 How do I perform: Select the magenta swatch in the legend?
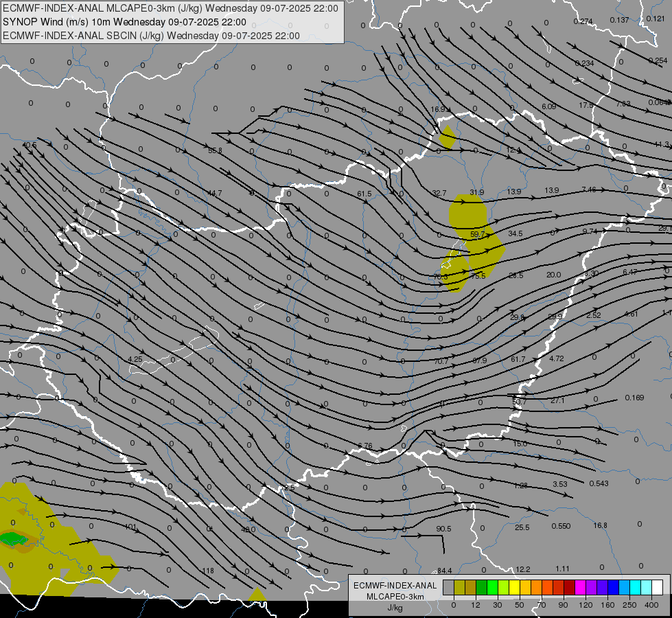coord(580,587)
